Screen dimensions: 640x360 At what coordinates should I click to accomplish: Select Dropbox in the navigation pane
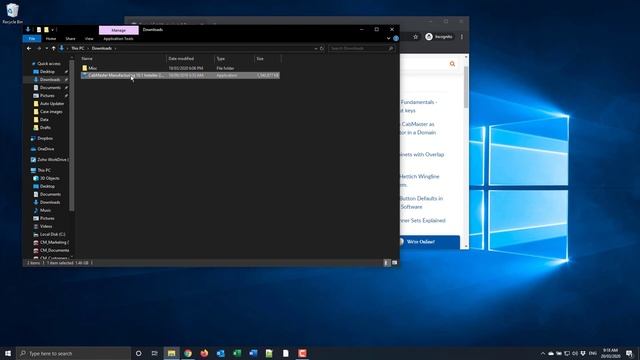pyautogui.click(x=44, y=138)
